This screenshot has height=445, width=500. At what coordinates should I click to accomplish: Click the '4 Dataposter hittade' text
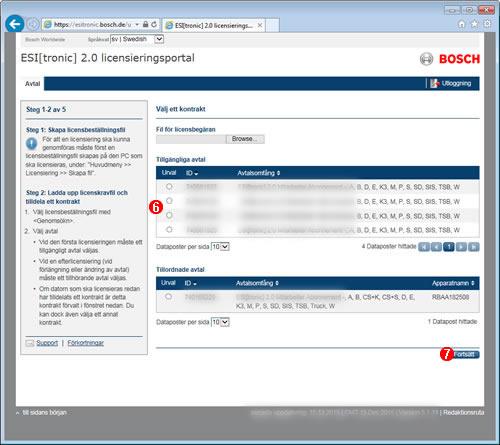point(389,246)
